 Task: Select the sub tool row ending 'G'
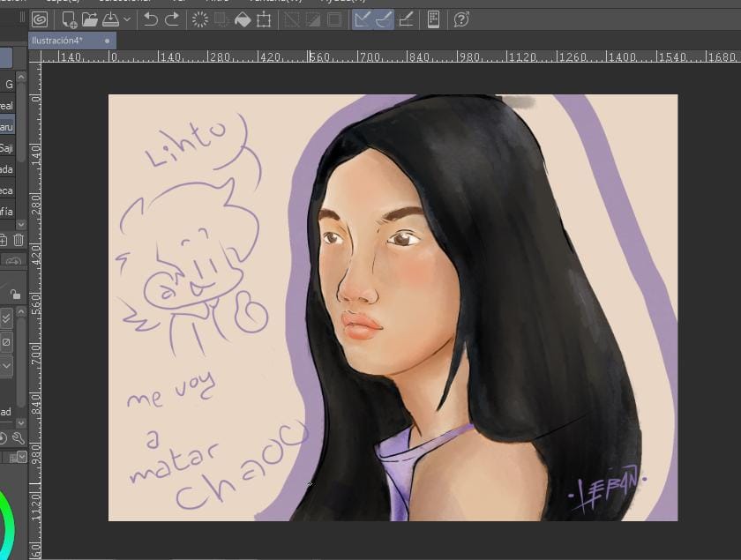click(7, 85)
